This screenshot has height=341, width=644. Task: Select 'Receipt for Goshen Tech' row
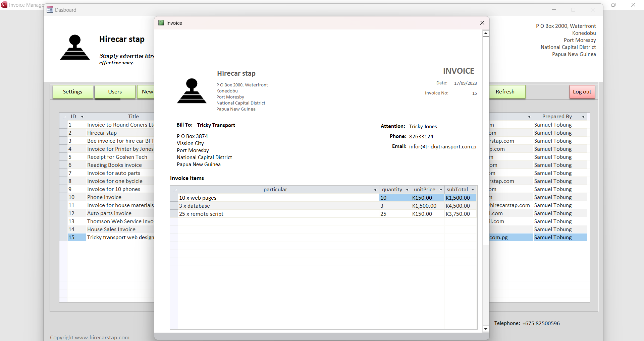tap(120, 157)
